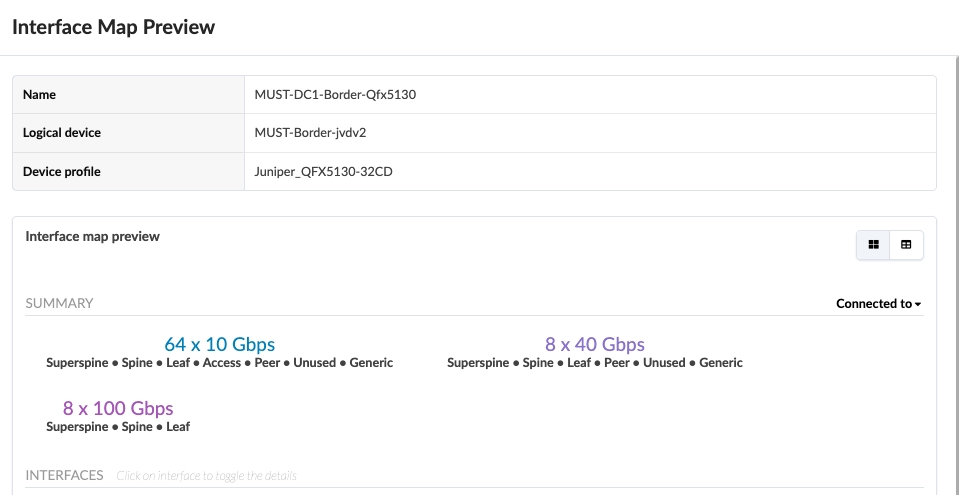Click the Logical device row label
The image size is (959, 495).
(x=62, y=133)
